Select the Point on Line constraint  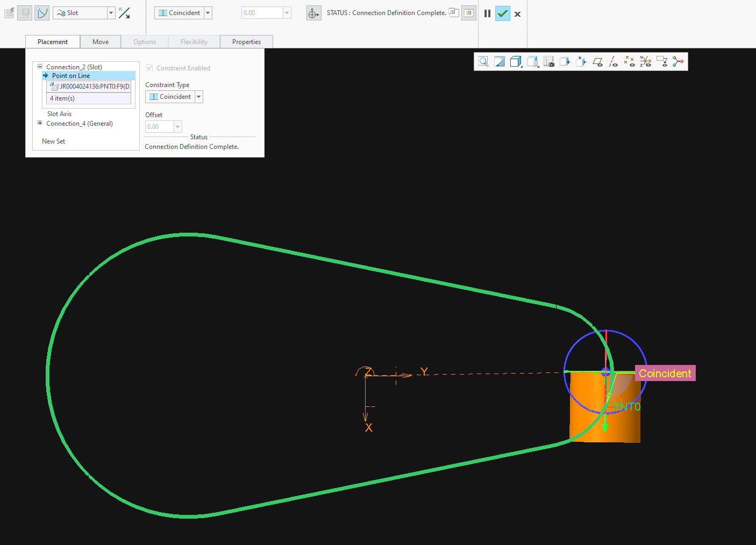[70, 75]
